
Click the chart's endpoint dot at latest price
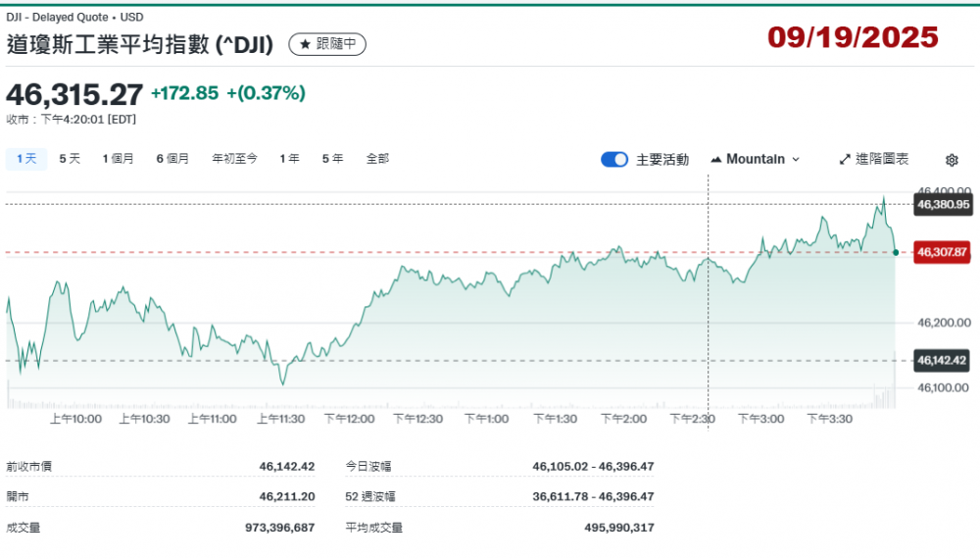896,252
